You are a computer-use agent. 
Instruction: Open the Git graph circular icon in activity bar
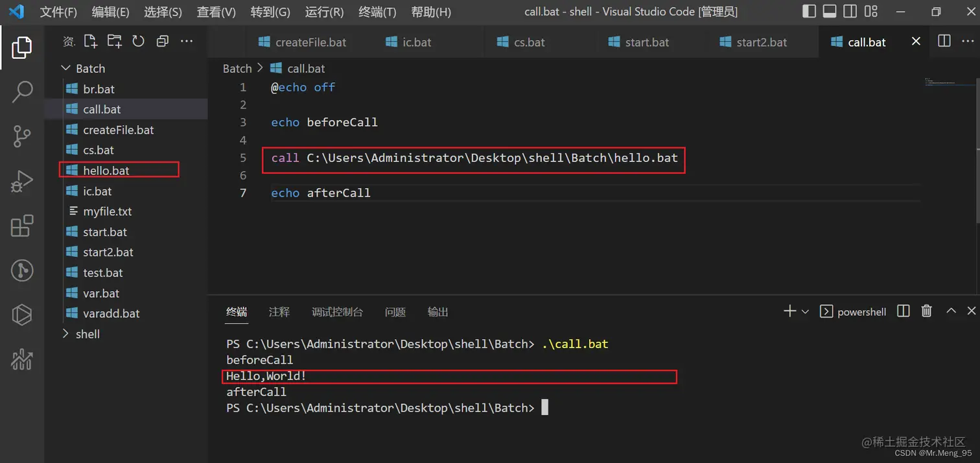(x=22, y=270)
